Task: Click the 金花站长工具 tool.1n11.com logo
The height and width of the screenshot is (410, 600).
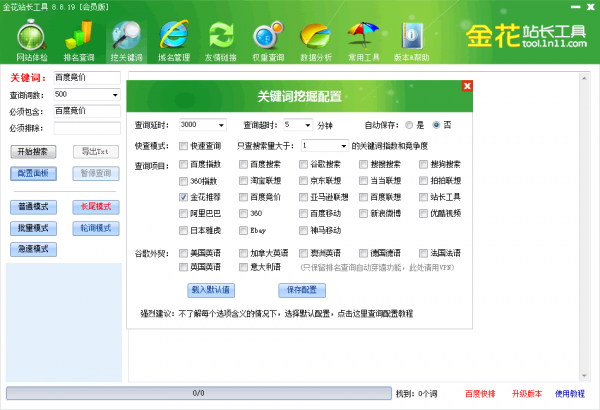Action: tap(526, 36)
